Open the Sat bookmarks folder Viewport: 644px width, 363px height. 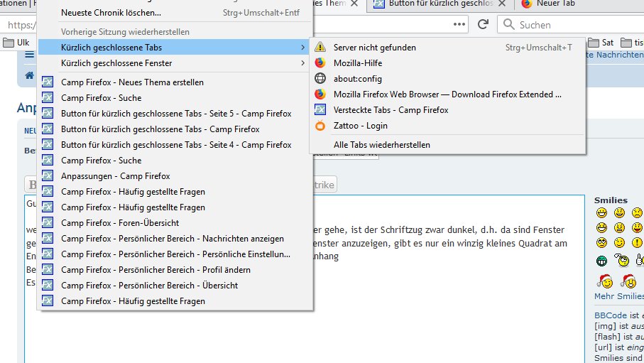(x=601, y=43)
